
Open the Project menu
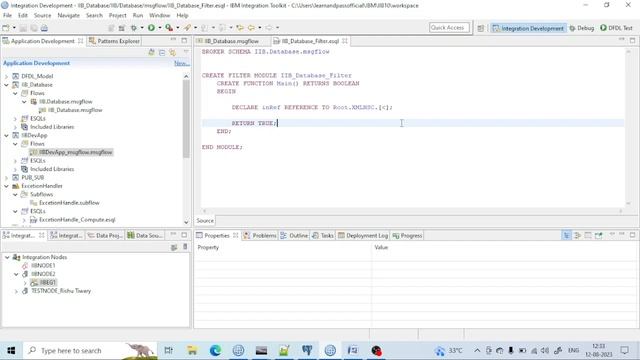coord(118,15)
